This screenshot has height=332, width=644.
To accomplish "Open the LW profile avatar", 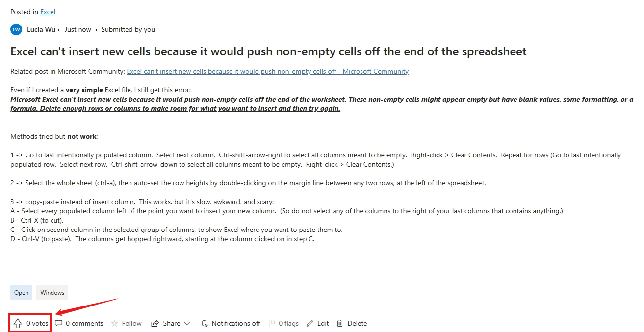I will click(16, 29).
